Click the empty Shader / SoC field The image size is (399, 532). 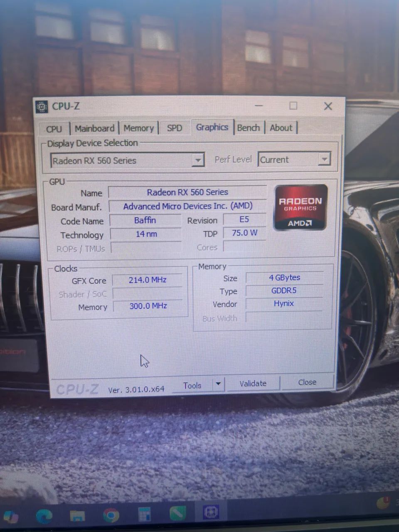pos(148,293)
